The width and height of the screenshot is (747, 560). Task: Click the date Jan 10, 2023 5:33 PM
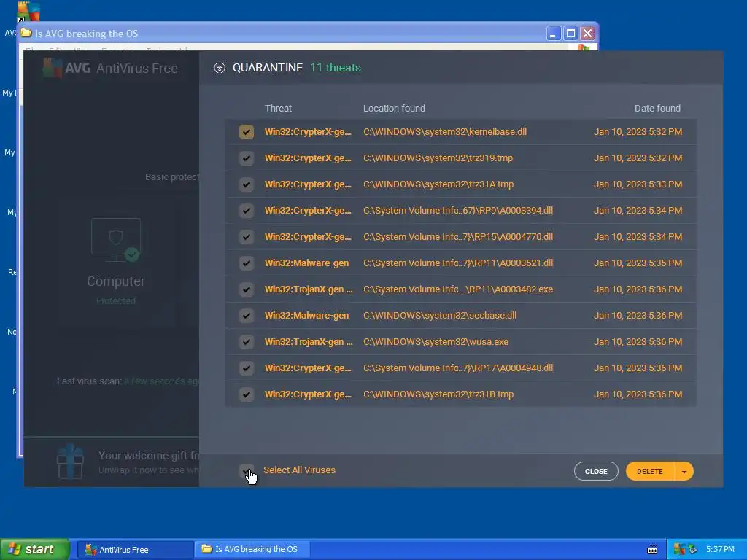click(638, 184)
